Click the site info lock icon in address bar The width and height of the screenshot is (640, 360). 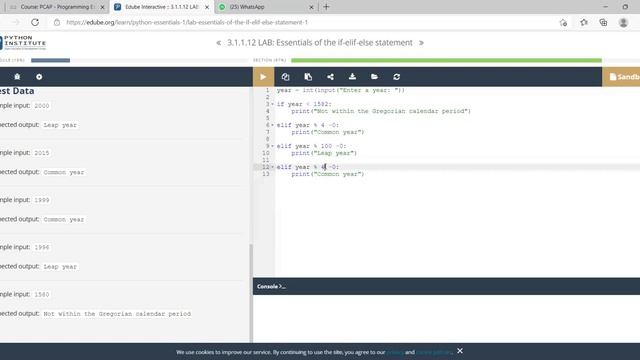(x=57, y=22)
